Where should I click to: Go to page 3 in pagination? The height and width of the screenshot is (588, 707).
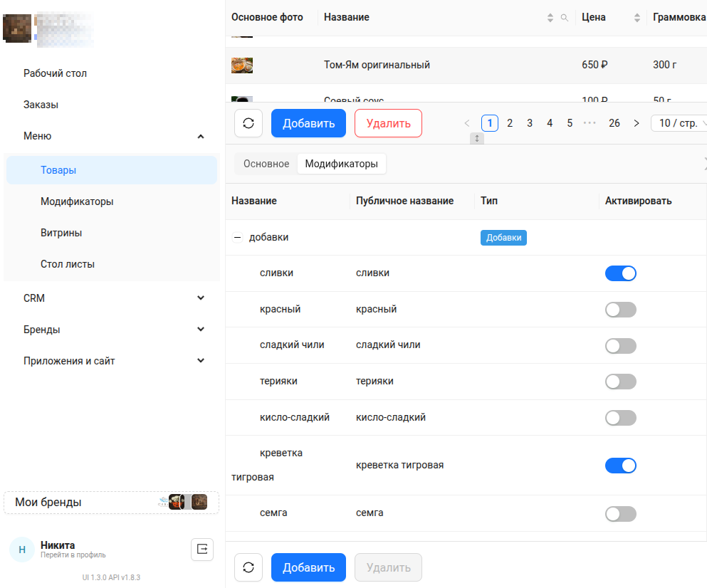pyautogui.click(x=530, y=123)
